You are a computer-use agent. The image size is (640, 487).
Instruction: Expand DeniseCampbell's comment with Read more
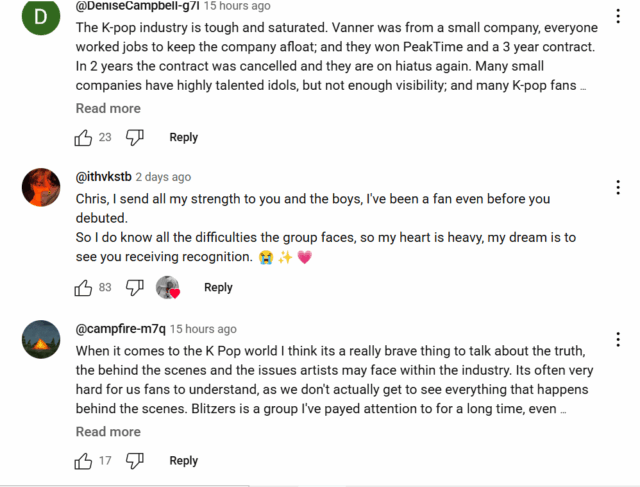(x=108, y=108)
